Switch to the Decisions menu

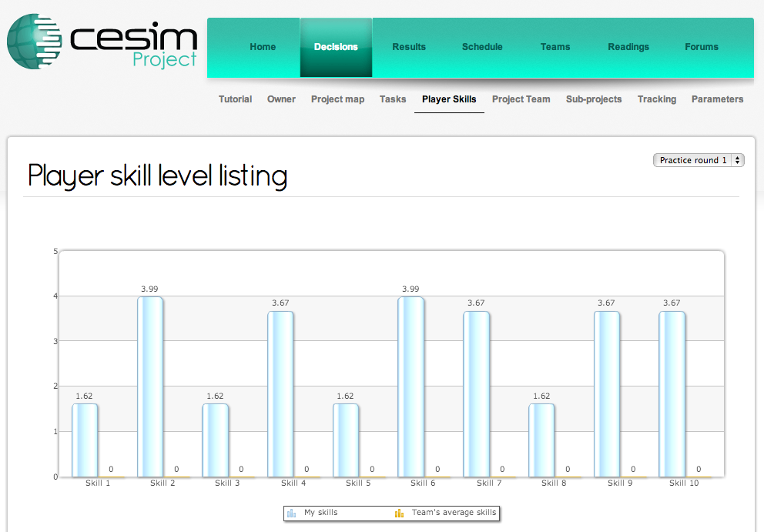[x=335, y=47]
